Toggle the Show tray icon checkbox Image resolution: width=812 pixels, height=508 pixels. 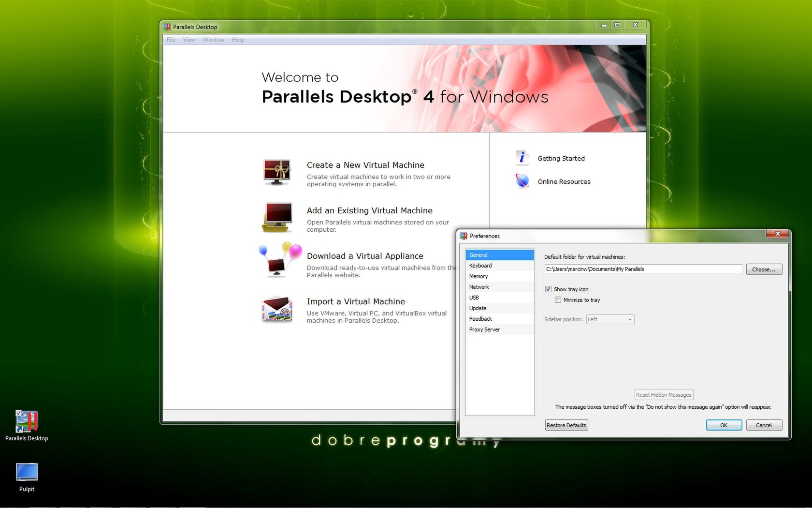pyautogui.click(x=548, y=289)
